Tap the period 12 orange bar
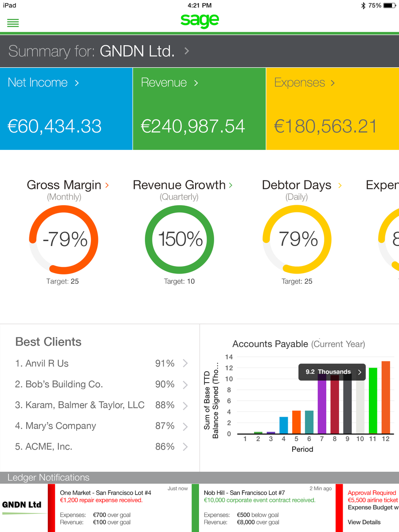This screenshot has width=399, height=532. point(386,397)
